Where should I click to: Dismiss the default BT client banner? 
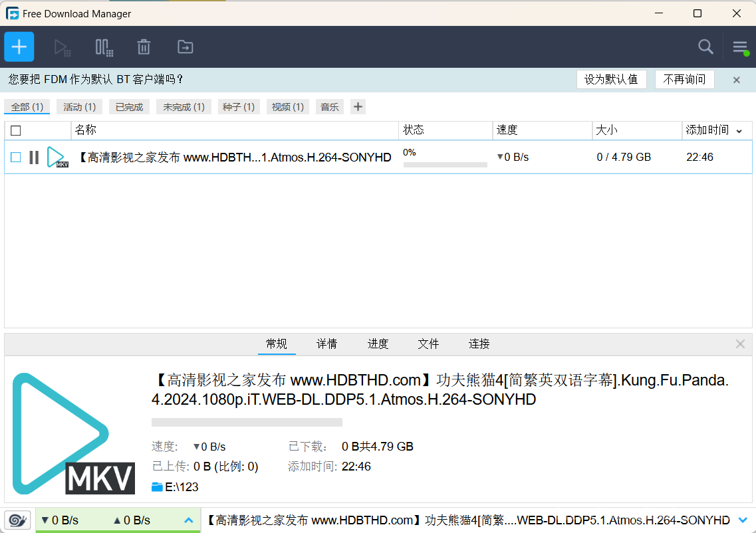(736, 80)
